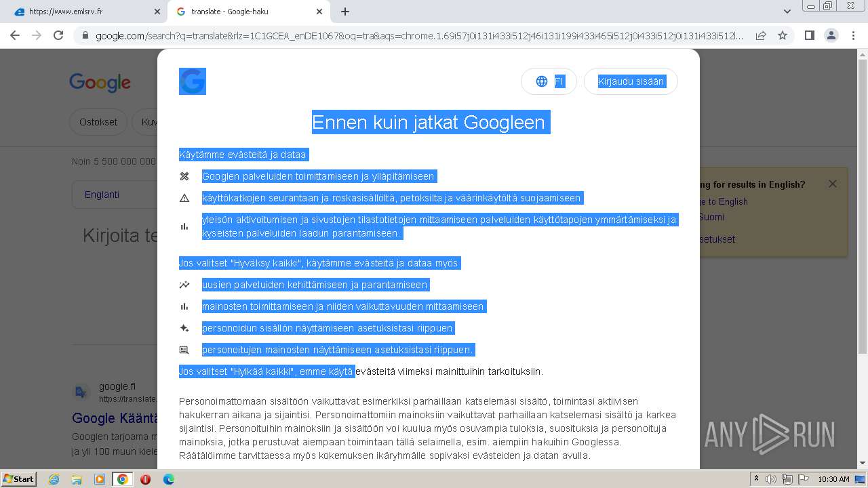Open Action Center flag icon
Image resolution: width=868 pixels, height=488 pixels.
(803, 479)
